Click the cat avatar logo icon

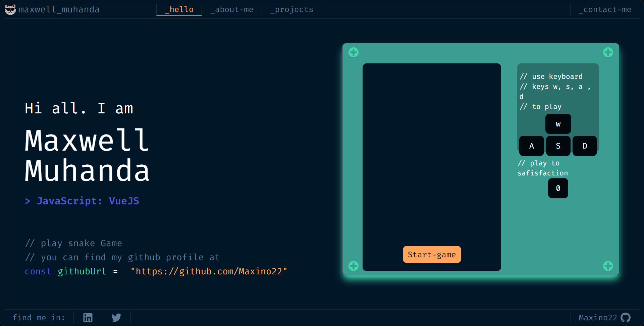pos(10,10)
